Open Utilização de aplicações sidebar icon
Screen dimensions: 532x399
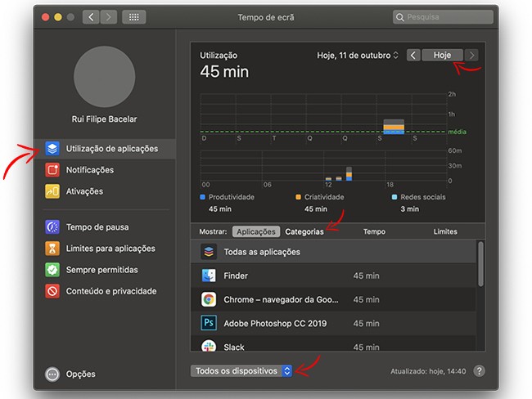click(x=52, y=149)
